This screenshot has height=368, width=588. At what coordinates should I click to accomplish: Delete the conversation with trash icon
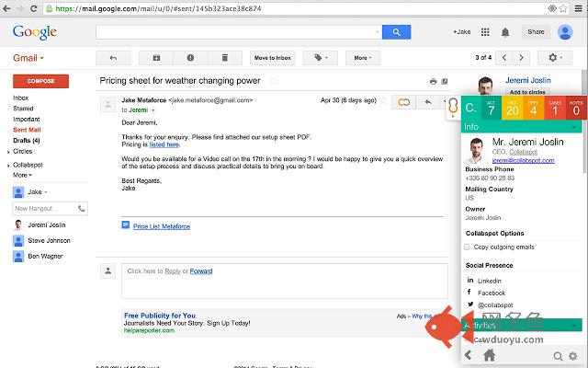point(224,58)
